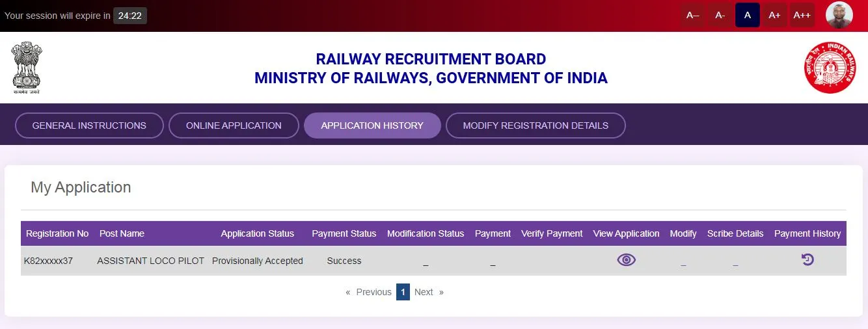Open Modify Registration Details tab
Screen dimensions: 868x329
pyautogui.click(x=536, y=125)
